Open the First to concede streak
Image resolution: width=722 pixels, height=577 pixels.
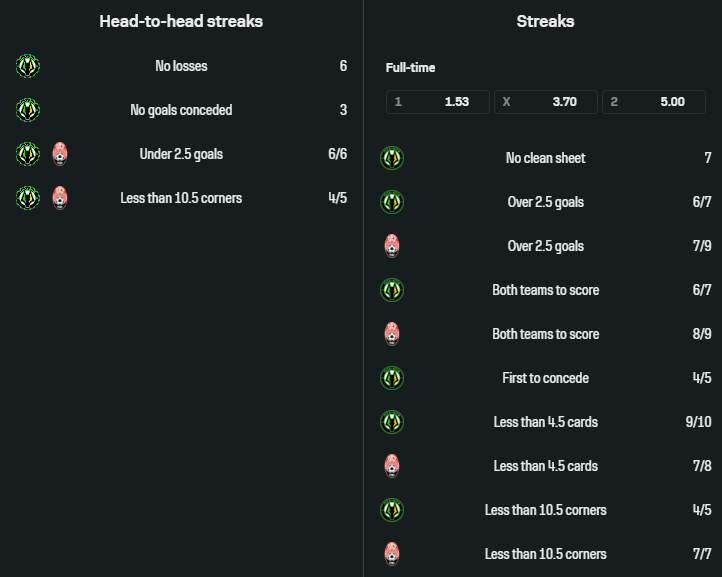[546, 378]
